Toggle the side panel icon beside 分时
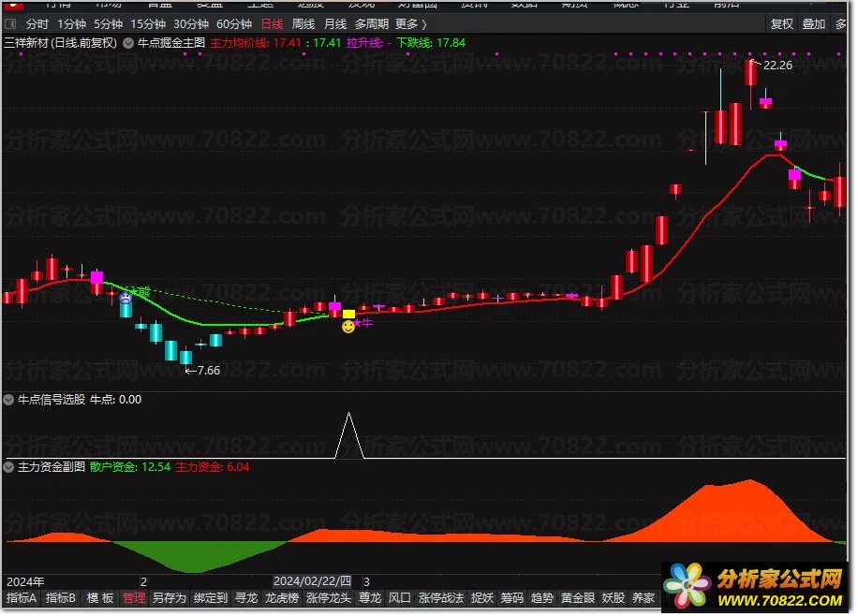Viewport: 858px width, 616px height. click(x=10, y=24)
